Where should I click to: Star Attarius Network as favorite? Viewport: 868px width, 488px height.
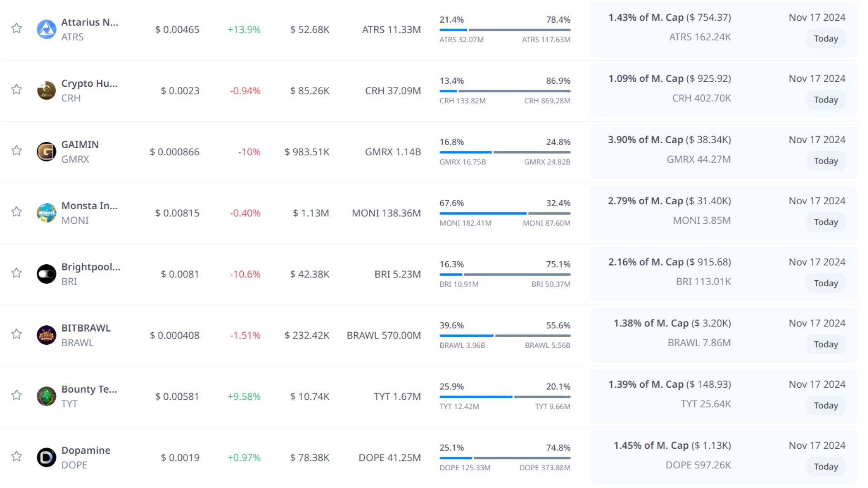pyautogui.click(x=17, y=28)
